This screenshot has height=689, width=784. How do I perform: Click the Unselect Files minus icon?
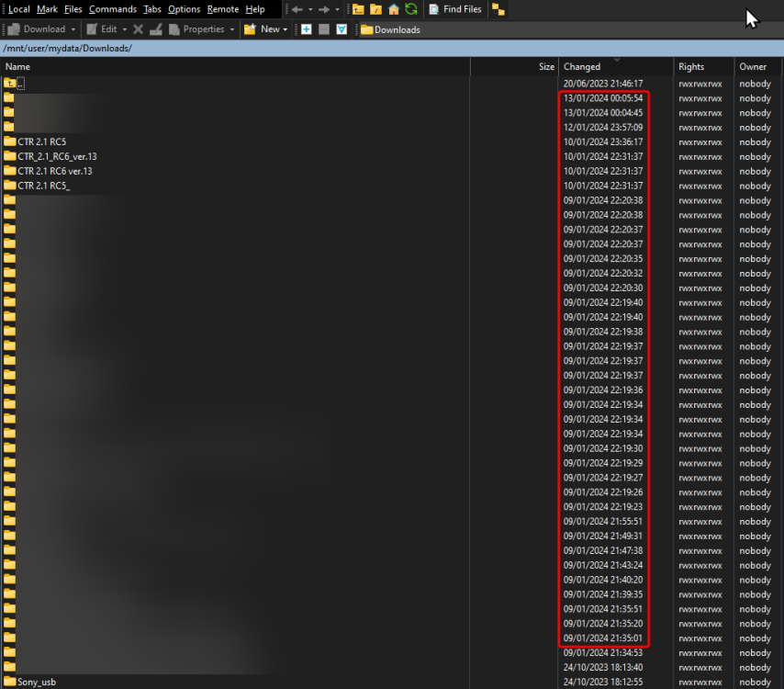tap(324, 29)
